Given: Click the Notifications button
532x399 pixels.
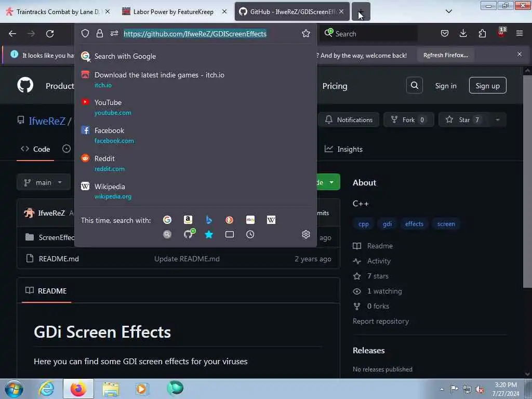Looking at the screenshot, I should click(x=349, y=120).
